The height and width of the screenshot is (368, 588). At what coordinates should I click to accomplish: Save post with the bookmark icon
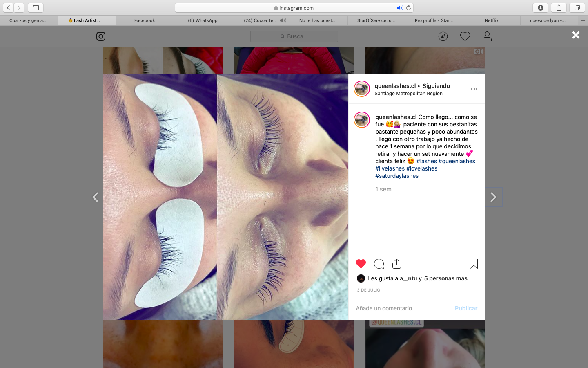pyautogui.click(x=474, y=264)
